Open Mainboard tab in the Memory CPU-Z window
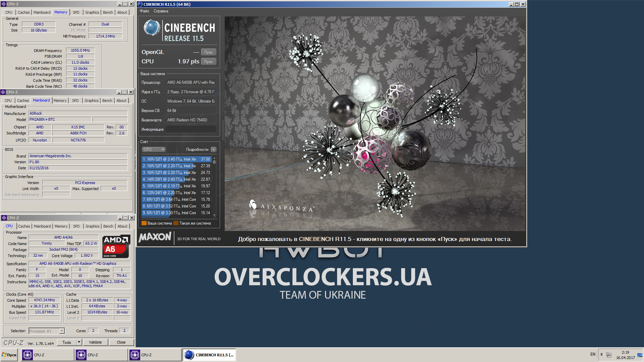Screen dimensions: 644x362 click(42, 12)
